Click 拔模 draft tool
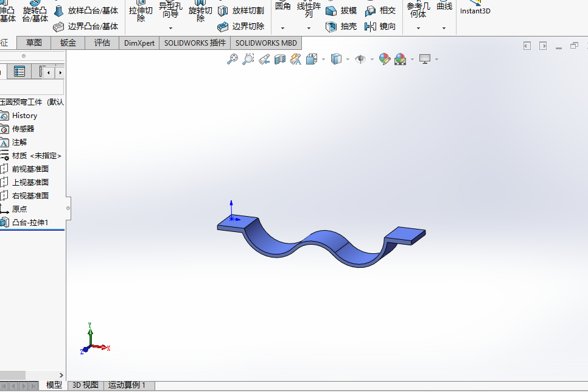The width and height of the screenshot is (588, 392). pyautogui.click(x=341, y=10)
